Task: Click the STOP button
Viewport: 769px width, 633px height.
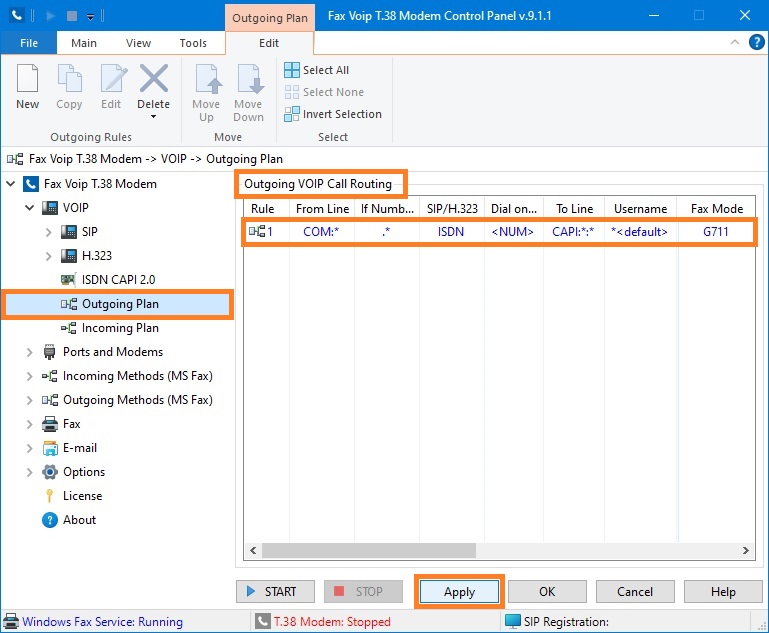Action: tap(363, 592)
